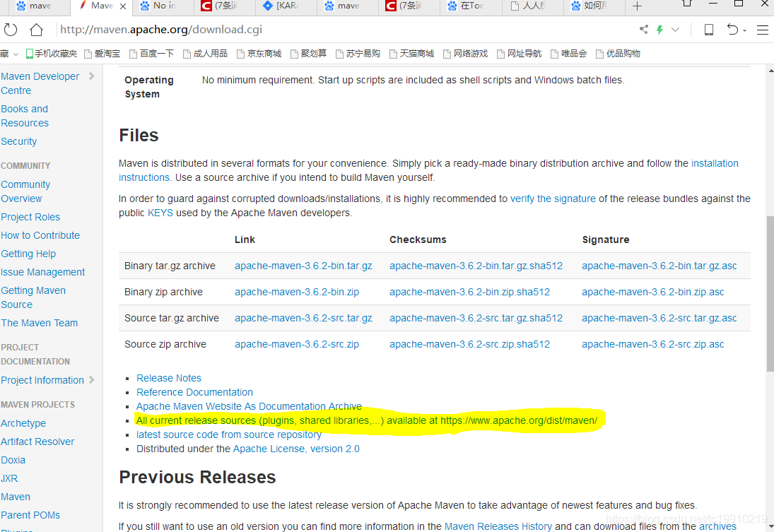
Task: Open the highlighted current release sources link
Action: (x=367, y=420)
